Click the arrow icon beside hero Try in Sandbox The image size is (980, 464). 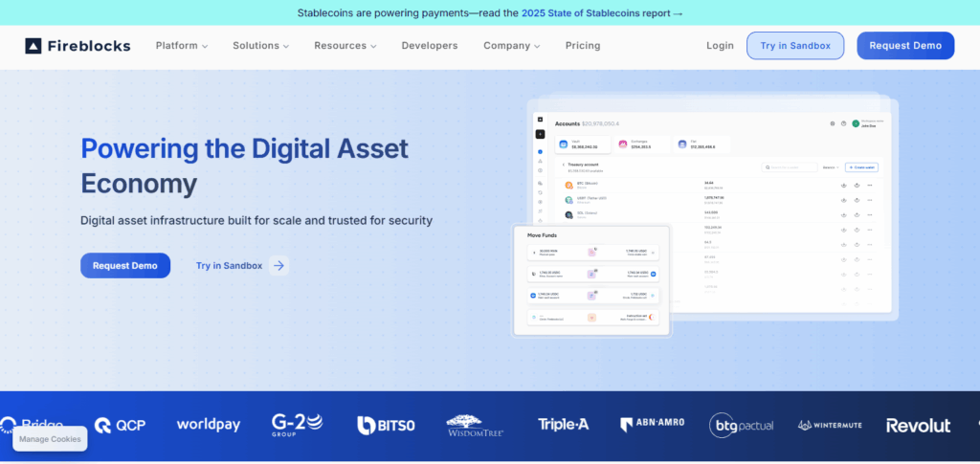coord(278,265)
